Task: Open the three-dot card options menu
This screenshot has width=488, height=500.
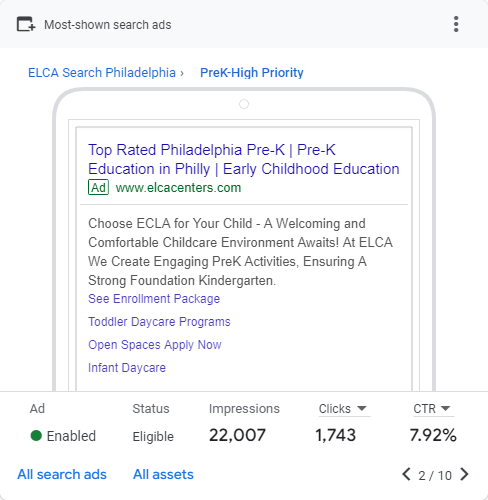Action: tap(456, 24)
